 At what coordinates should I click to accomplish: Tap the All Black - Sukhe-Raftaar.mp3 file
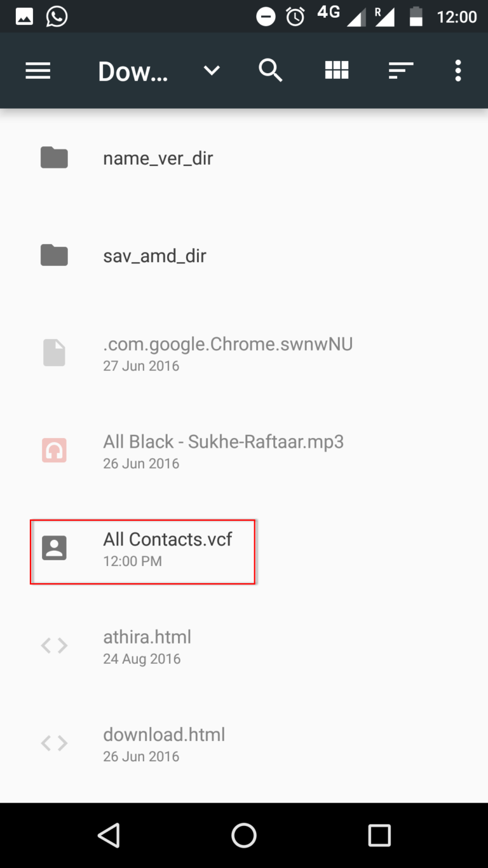pyautogui.click(x=223, y=450)
